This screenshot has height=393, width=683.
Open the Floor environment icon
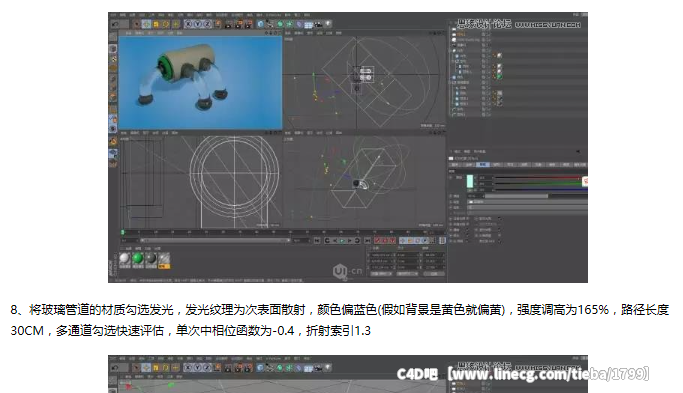(308, 25)
